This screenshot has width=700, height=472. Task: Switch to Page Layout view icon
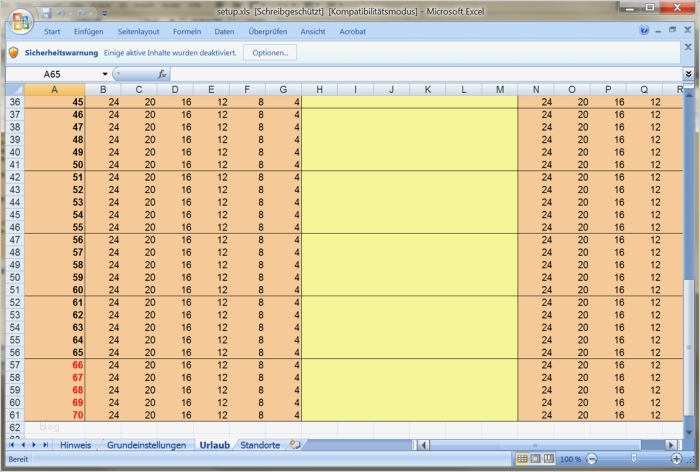[536, 459]
